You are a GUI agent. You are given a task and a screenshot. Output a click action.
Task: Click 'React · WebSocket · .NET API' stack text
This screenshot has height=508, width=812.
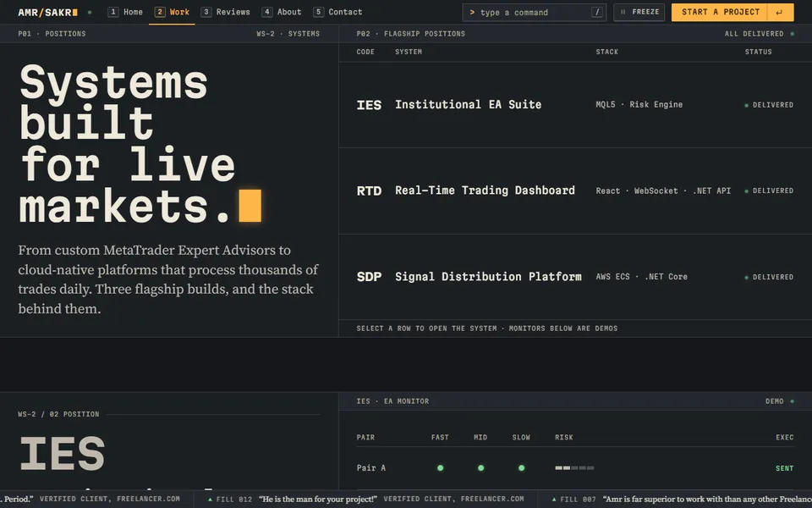pyautogui.click(x=663, y=190)
